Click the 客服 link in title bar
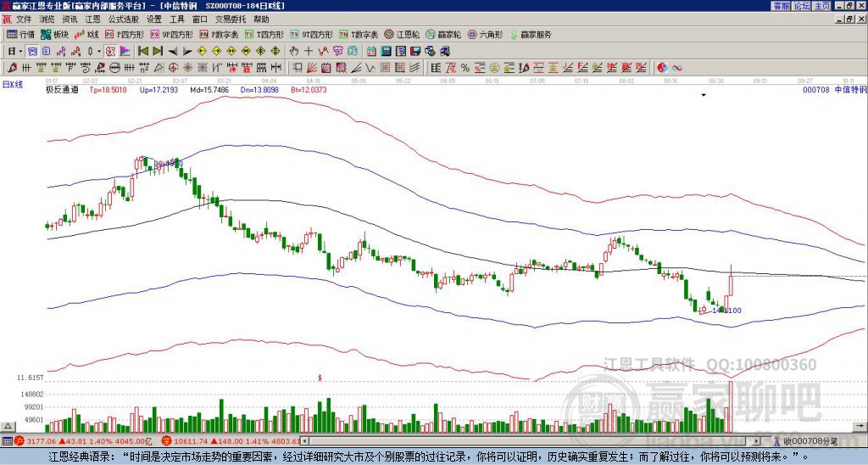 coord(781,6)
